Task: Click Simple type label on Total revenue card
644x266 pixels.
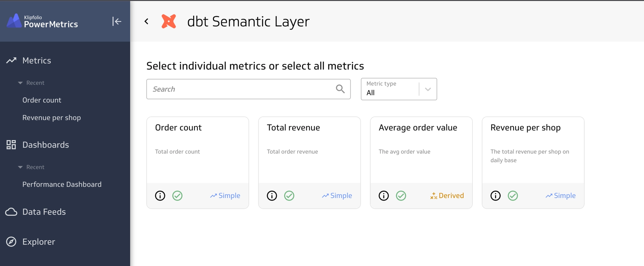Action: [x=337, y=196]
